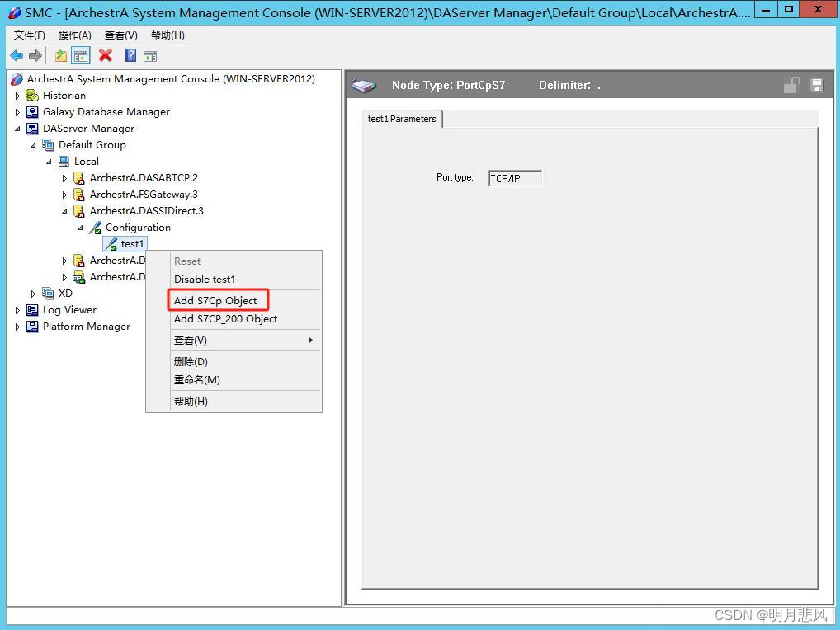Screen dimensions: 840x630
Task: Collapse the Default Group node
Action: [x=33, y=145]
